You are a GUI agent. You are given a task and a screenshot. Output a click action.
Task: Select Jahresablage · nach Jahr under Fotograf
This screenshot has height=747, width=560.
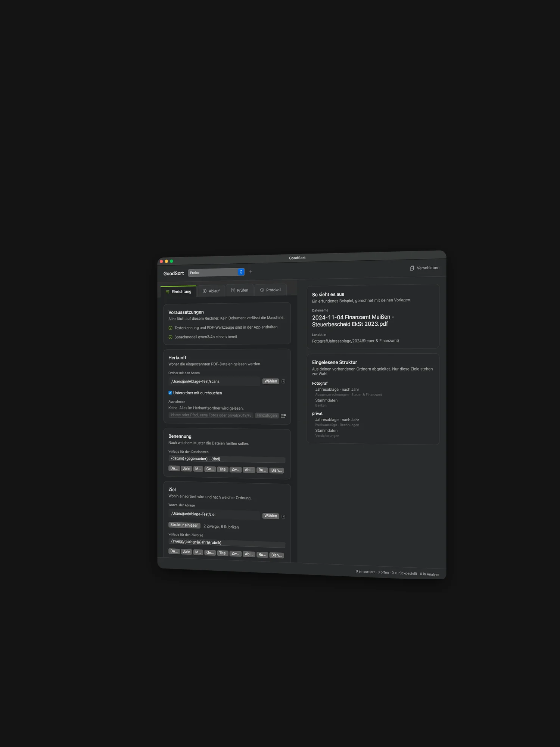337,390
